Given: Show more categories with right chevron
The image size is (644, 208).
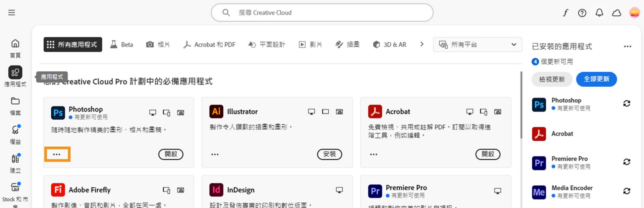Looking at the screenshot, I should pyautogui.click(x=422, y=44).
